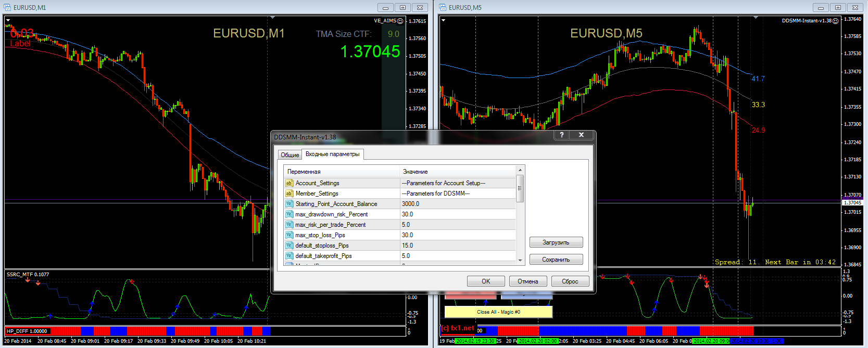
Task: Click the icon beside max_stop_loss_Pips
Action: [x=289, y=235]
